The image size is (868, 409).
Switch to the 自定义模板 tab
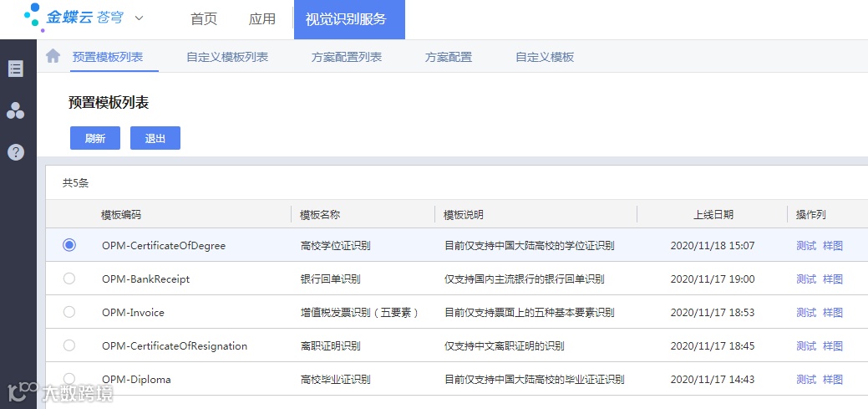point(545,57)
